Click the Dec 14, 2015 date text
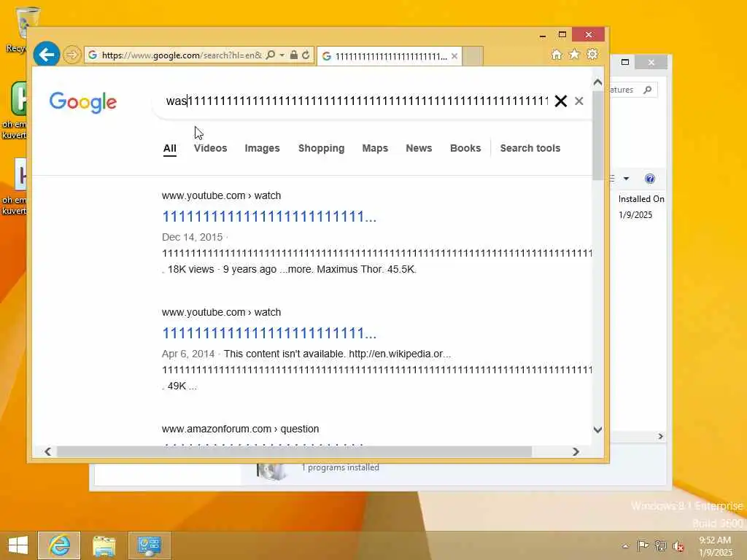The image size is (747, 560). pos(193,237)
